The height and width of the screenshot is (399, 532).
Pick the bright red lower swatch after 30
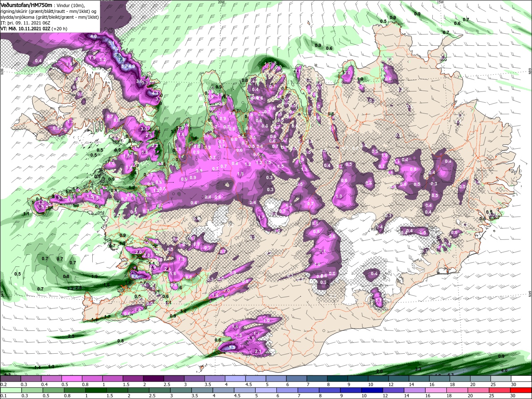pos(522,390)
